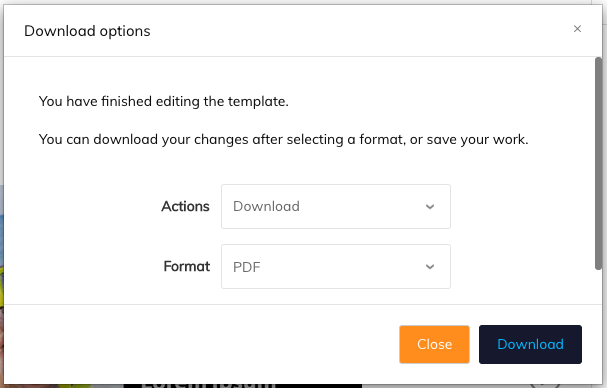Image resolution: width=607 pixels, height=388 pixels.
Task: Click the 'You have finished editing' message
Action: coord(164,101)
